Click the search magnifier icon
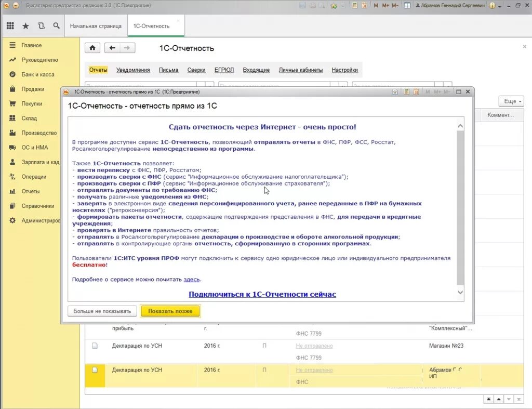Viewport: 532px width, 409px height. 56,26
